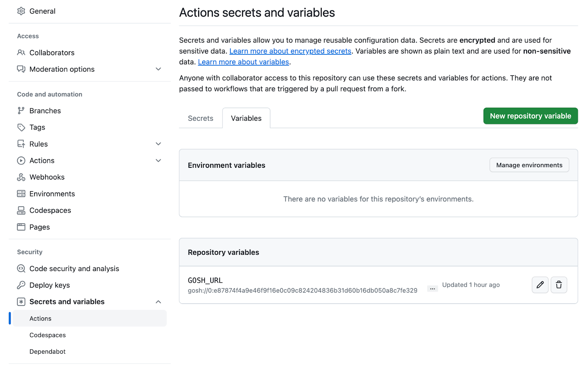Click New repository variable button
This screenshot has height=373, width=588.
(530, 116)
